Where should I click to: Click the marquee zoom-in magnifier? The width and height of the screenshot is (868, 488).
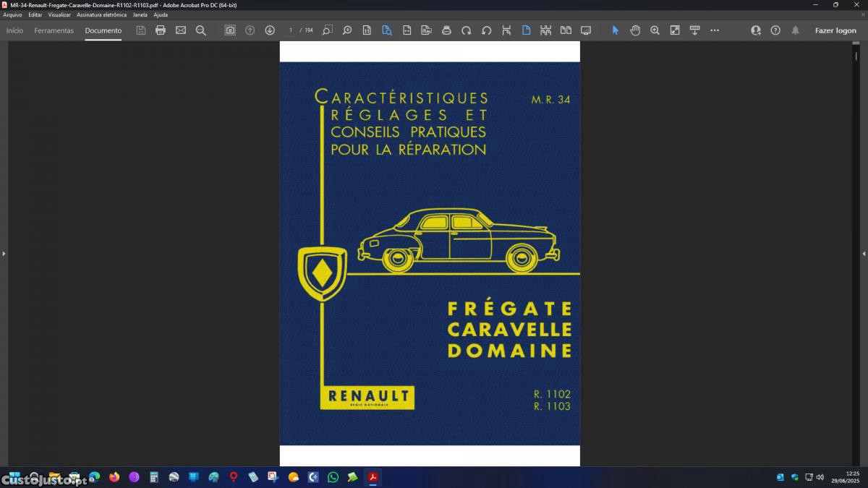click(x=655, y=30)
